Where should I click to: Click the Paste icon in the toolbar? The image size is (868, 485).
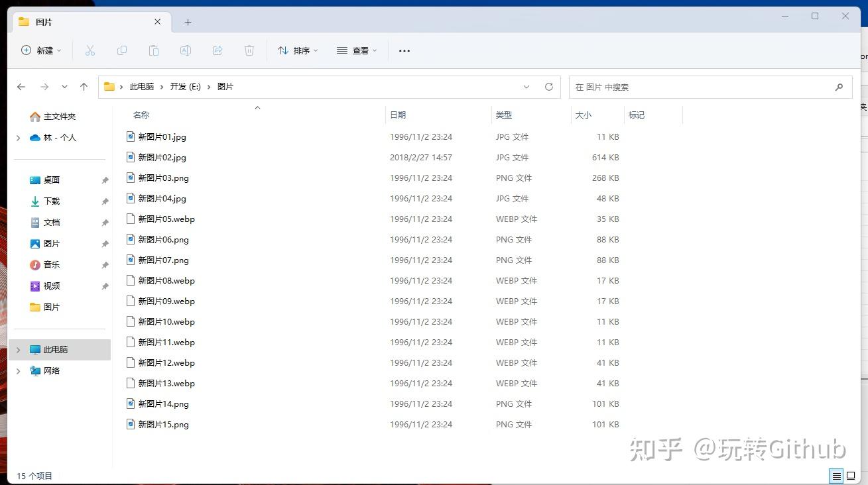(153, 50)
